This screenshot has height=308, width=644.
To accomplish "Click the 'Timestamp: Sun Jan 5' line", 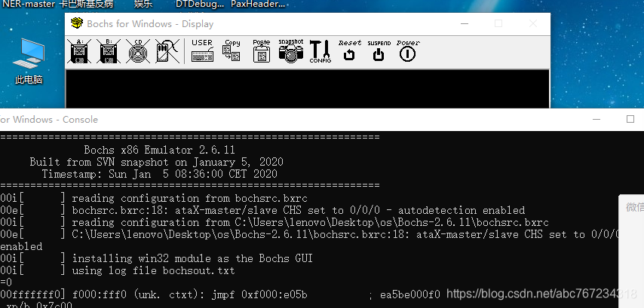I will pos(159,174).
